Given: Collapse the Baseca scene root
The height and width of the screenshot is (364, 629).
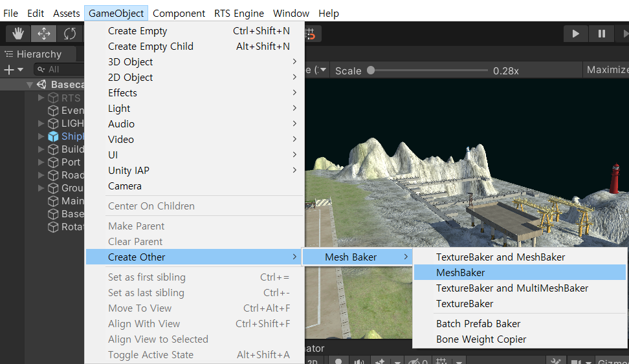Looking at the screenshot, I should (x=29, y=85).
